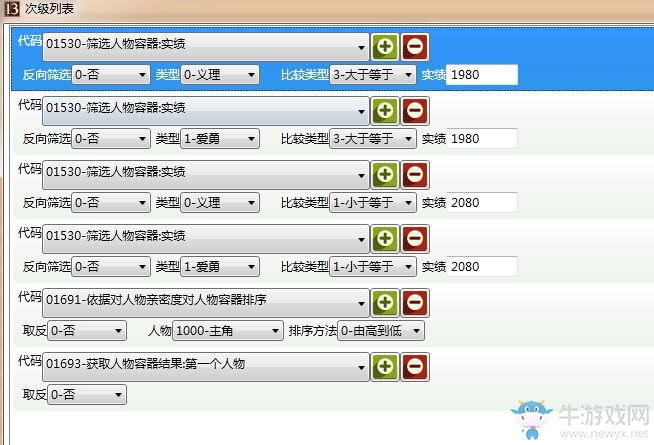Open the 排序方法 0-由高到低 dropdown

pyautogui.click(x=381, y=331)
